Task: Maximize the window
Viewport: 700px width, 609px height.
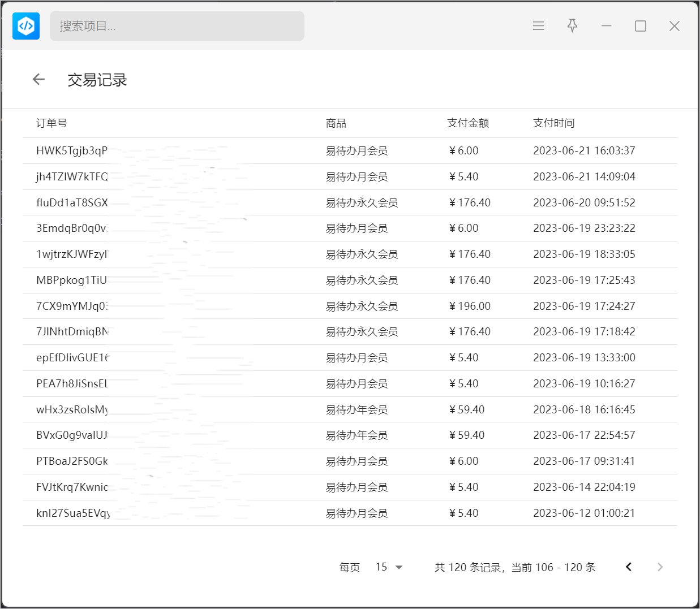Action: [x=640, y=26]
